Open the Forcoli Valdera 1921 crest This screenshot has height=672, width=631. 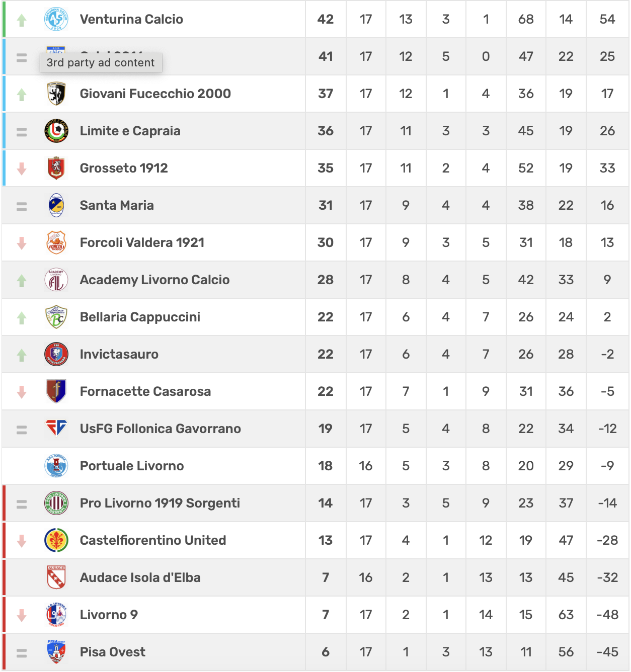click(x=56, y=242)
